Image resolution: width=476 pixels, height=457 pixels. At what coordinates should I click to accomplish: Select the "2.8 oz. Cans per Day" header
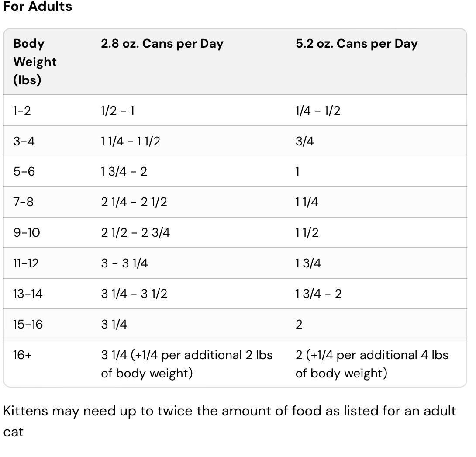(x=162, y=44)
